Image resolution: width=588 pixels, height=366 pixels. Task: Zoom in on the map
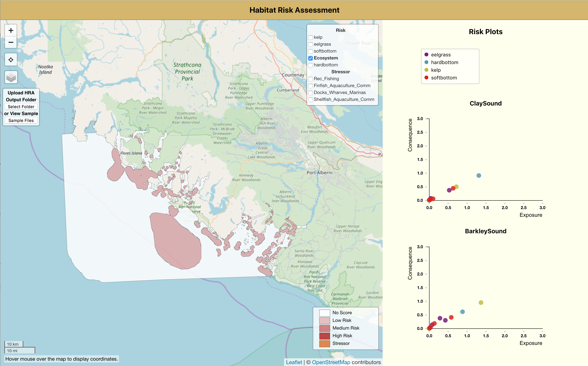[x=11, y=31]
